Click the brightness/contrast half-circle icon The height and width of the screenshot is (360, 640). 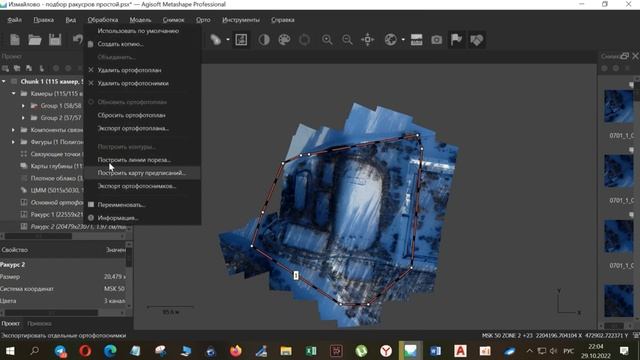tap(264, 40)
